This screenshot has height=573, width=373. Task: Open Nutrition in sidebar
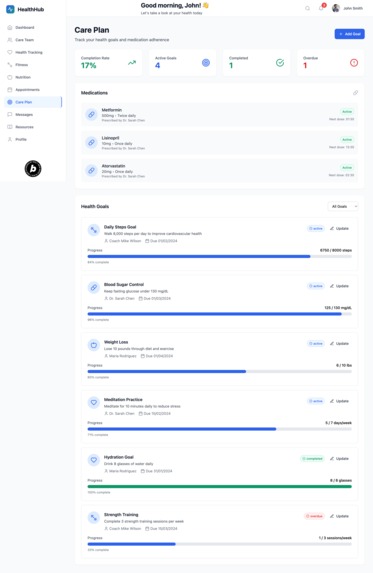click(x=33, y=77)
